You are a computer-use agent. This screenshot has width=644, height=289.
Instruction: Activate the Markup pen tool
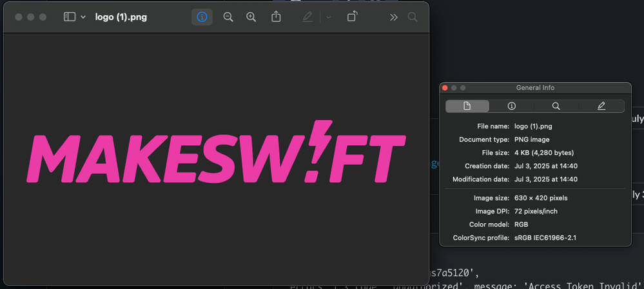(307, 17)
